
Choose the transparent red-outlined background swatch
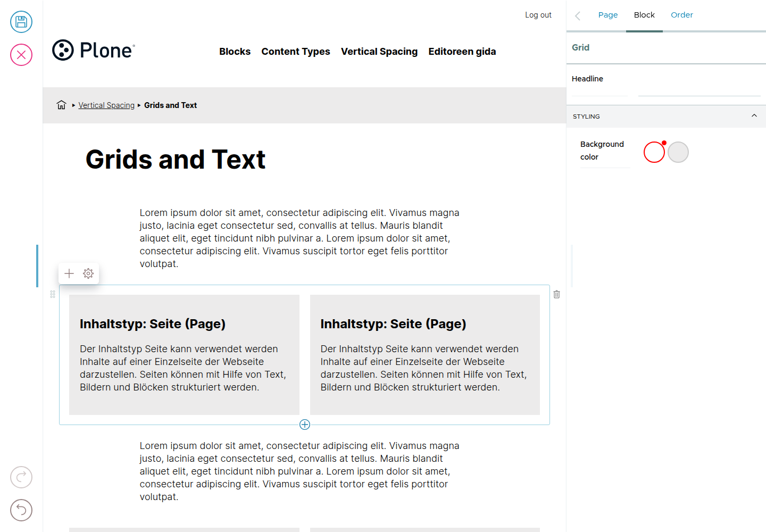(654, 152)
